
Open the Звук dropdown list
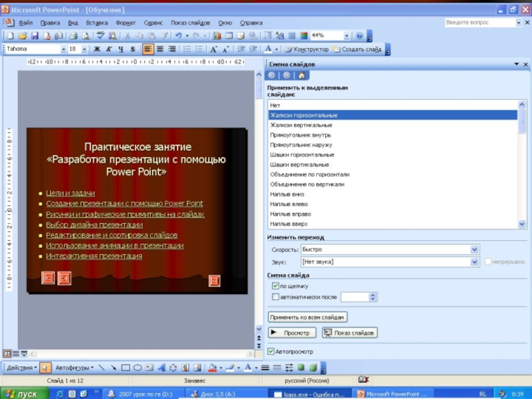click(x=474, y=262)
